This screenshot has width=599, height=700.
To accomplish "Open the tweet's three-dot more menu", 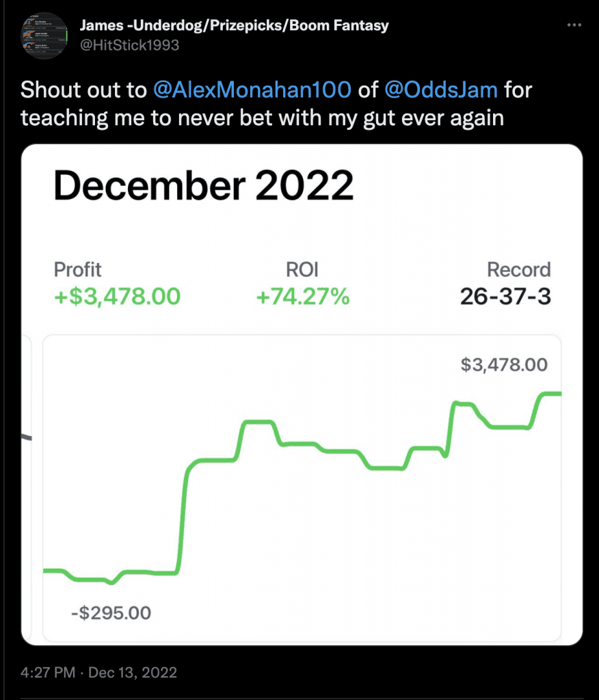I will pos(574,25).
